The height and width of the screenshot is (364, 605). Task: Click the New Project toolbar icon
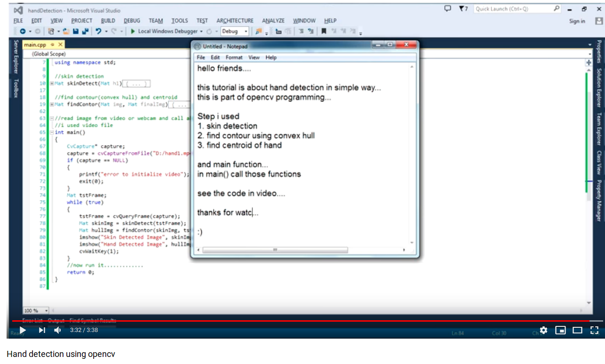pos(51,32)
